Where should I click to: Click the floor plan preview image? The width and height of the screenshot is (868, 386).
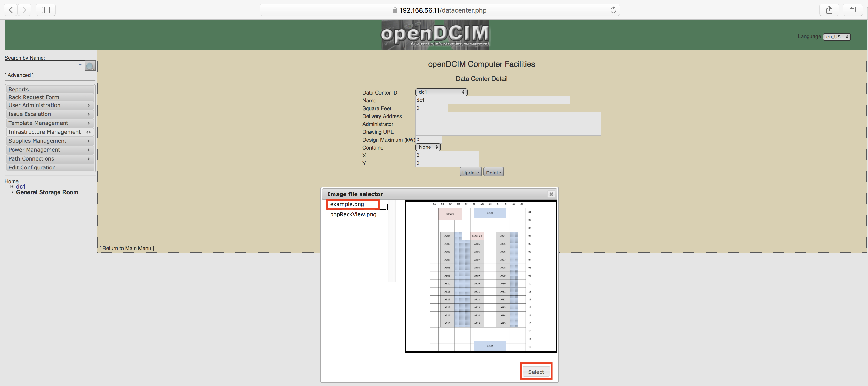(x=481, y=277)
